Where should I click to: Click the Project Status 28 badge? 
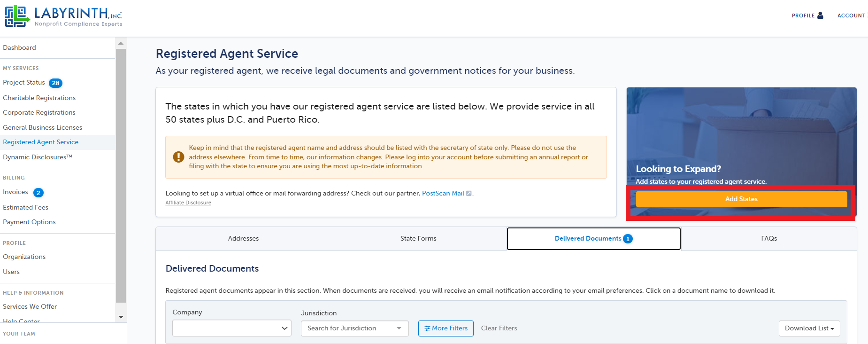click(56, 83)
